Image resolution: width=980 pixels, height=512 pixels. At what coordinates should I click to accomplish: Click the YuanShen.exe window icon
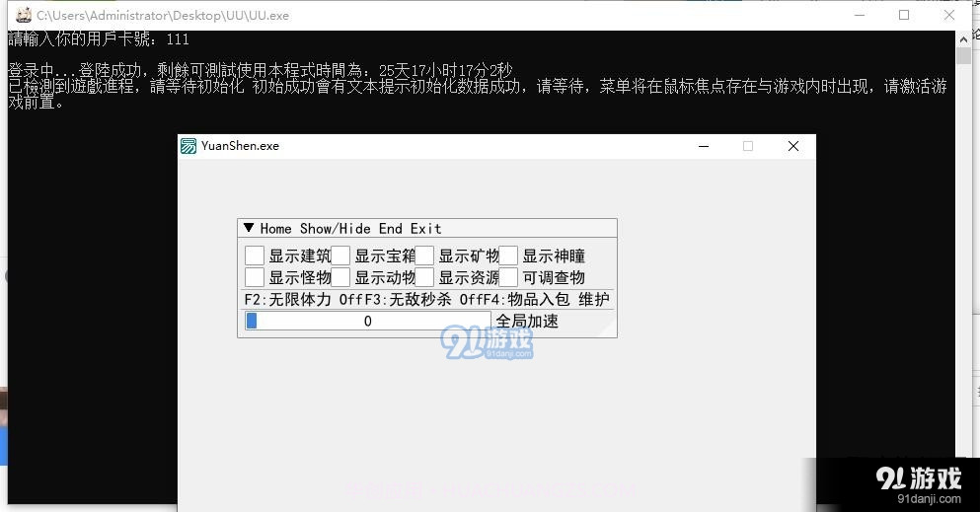tap(188, 146)
